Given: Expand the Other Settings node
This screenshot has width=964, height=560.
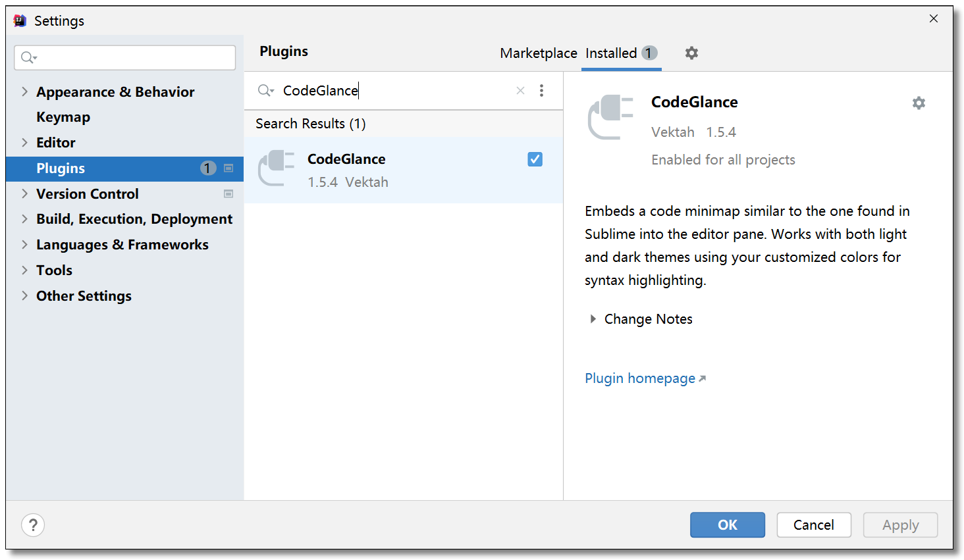Looking at the screenshot, I should [24, 295].
